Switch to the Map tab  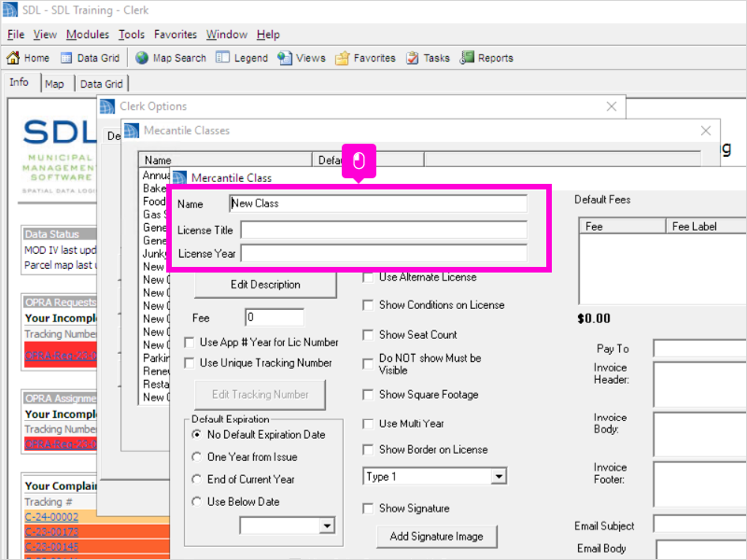point(57,84)
